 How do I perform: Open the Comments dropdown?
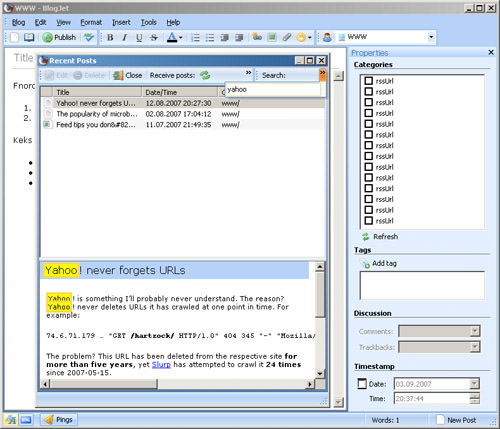point(475,331)
